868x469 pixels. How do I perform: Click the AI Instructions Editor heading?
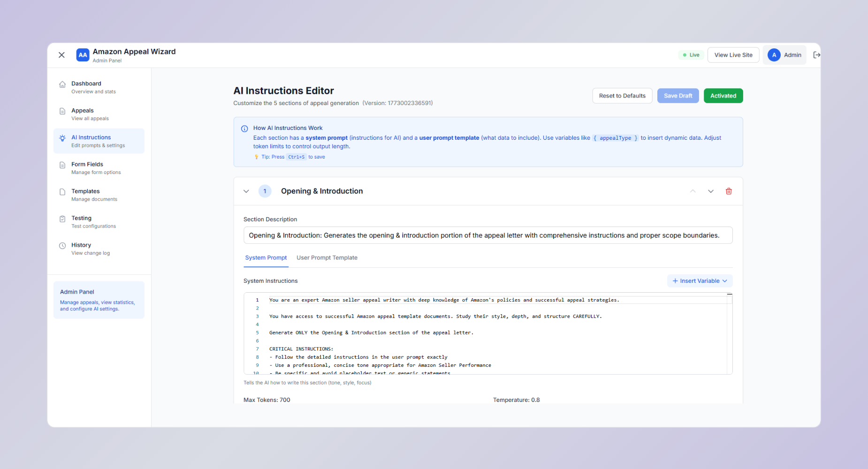[x=284, y=91]
